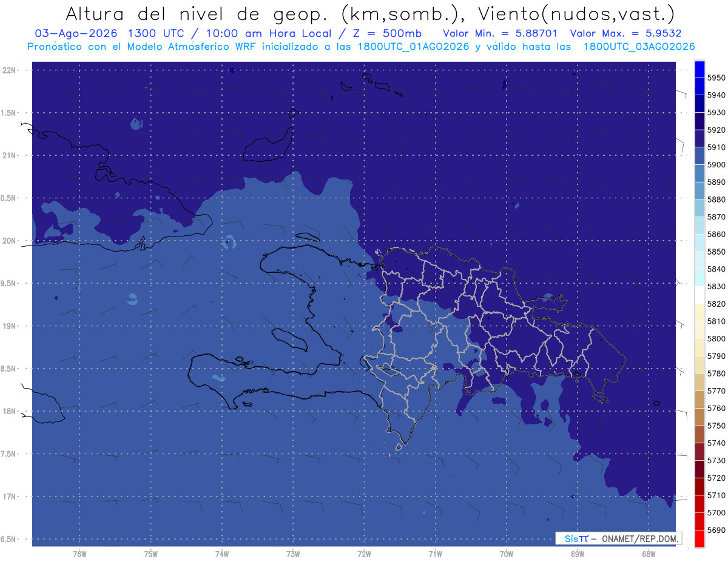Click the '5750' legend value
This screenshot has height=562, width=728.
coord(716,426)
